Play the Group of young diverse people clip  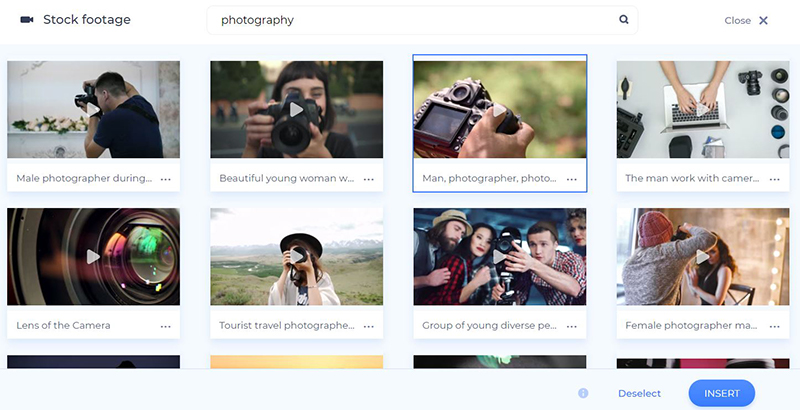coord(499,257)
